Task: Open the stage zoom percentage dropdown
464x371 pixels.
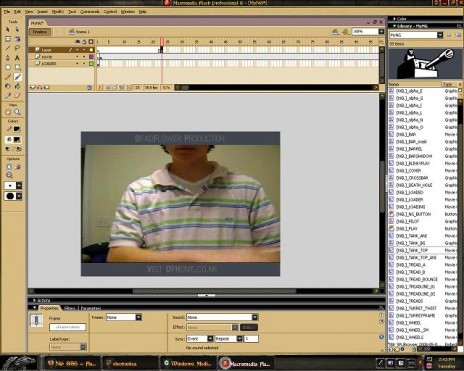Action: coord(381,31)
